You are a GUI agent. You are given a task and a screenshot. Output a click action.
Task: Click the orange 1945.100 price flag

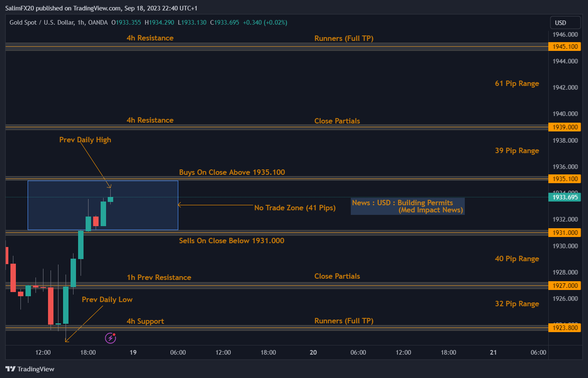[564, 46]
